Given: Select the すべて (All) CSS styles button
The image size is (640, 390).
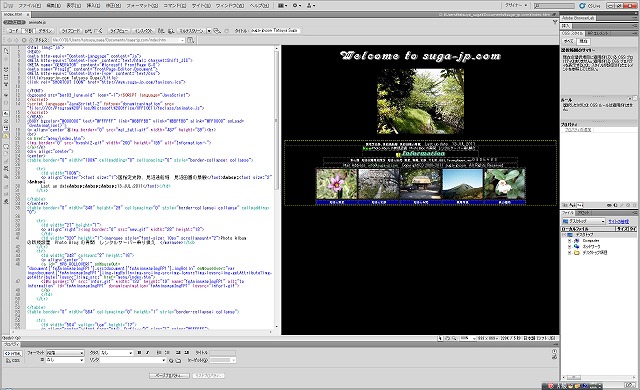Looking at the screenshot, I should coord(568,41).
